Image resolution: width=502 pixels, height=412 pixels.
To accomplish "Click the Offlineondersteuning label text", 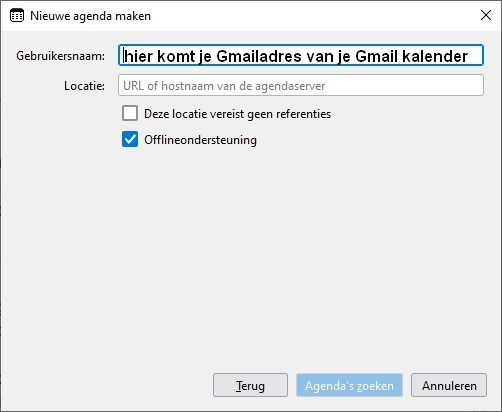I will tap(200, 140).
